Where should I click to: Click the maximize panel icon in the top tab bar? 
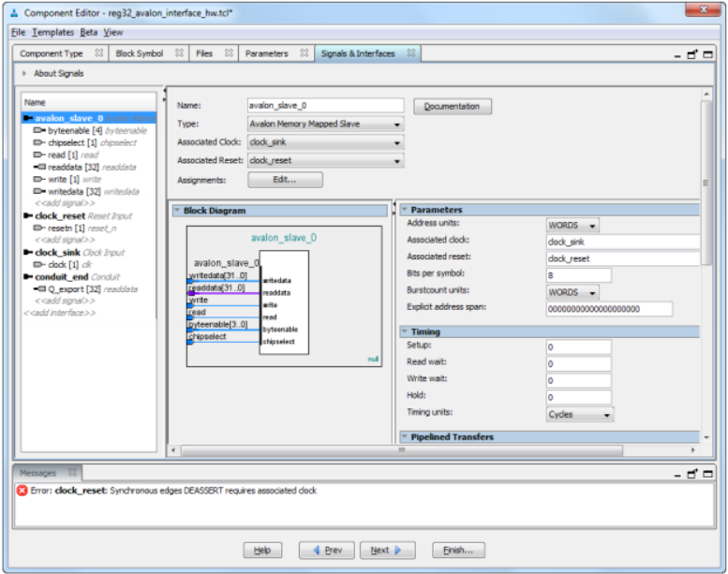(x=707, y=54)
